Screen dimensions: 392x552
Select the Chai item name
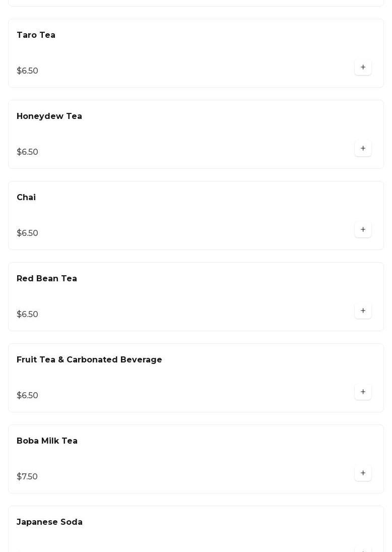tap(26, 197)
